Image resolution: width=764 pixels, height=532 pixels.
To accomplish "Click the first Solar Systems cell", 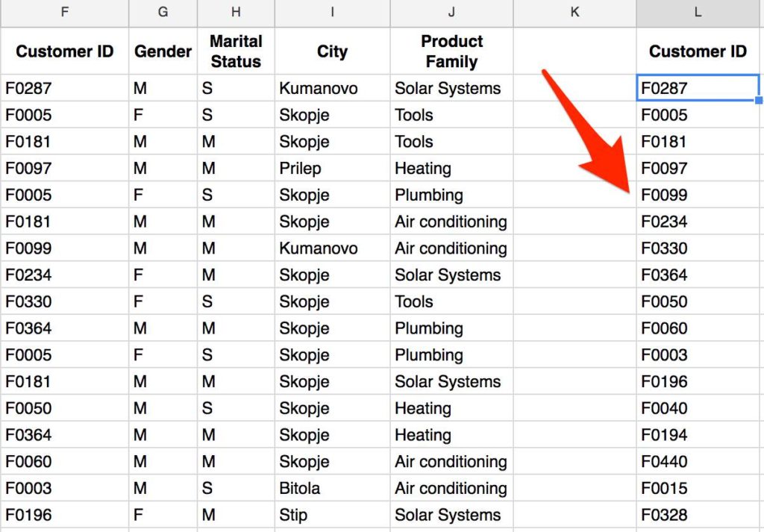I will (448, 88).
